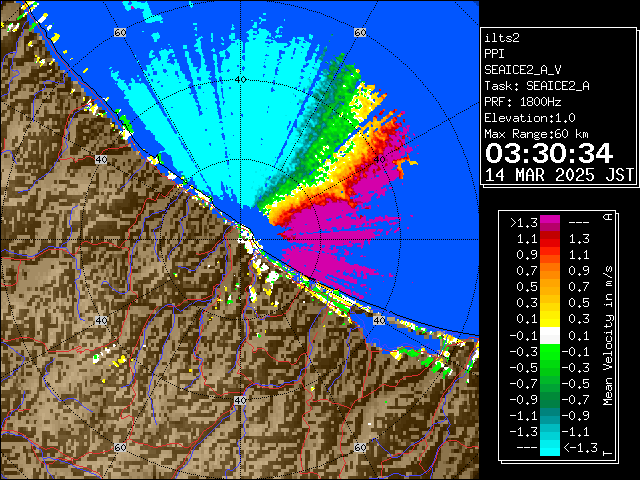Click the 'ilts2' site name text
The image size is (640, 480).
pos(502,38)
